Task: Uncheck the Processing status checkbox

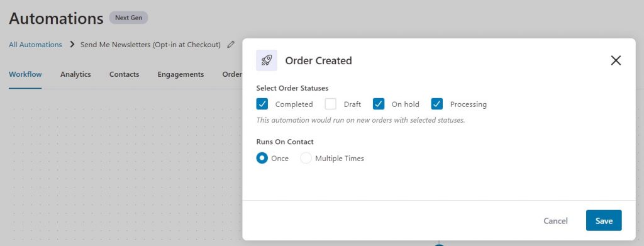Action: pos(437,104)
